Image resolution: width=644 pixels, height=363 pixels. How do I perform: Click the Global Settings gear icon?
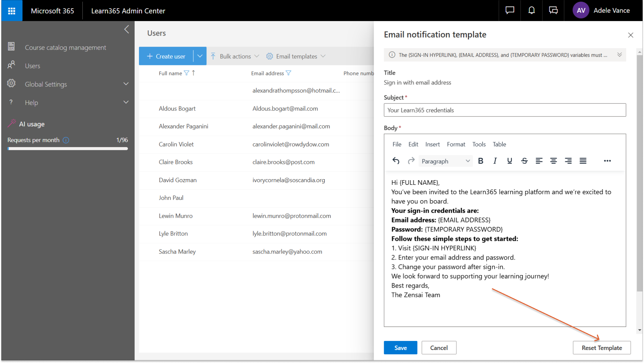pos(11,83)
